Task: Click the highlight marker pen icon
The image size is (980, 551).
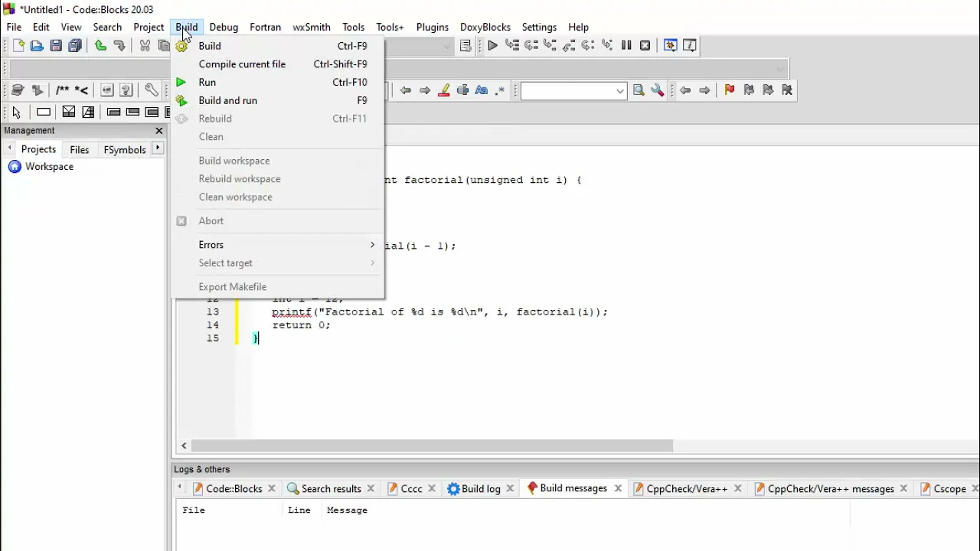Action: pos(443,90)
